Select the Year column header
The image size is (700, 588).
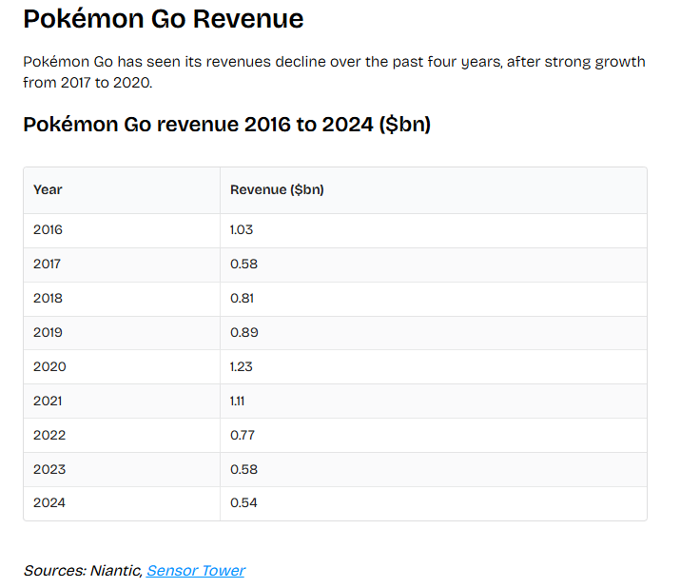48,189
